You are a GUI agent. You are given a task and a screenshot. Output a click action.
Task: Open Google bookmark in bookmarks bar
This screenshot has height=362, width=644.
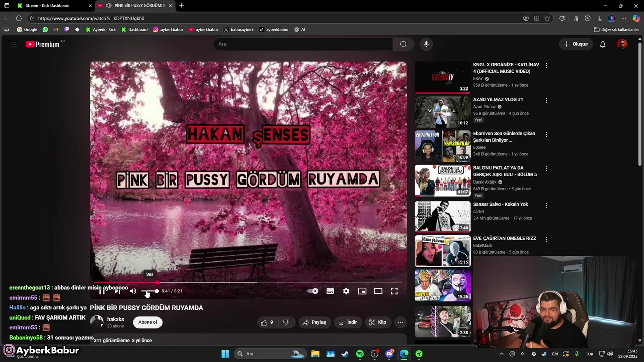pyautogui.click(x=27, y=30)
